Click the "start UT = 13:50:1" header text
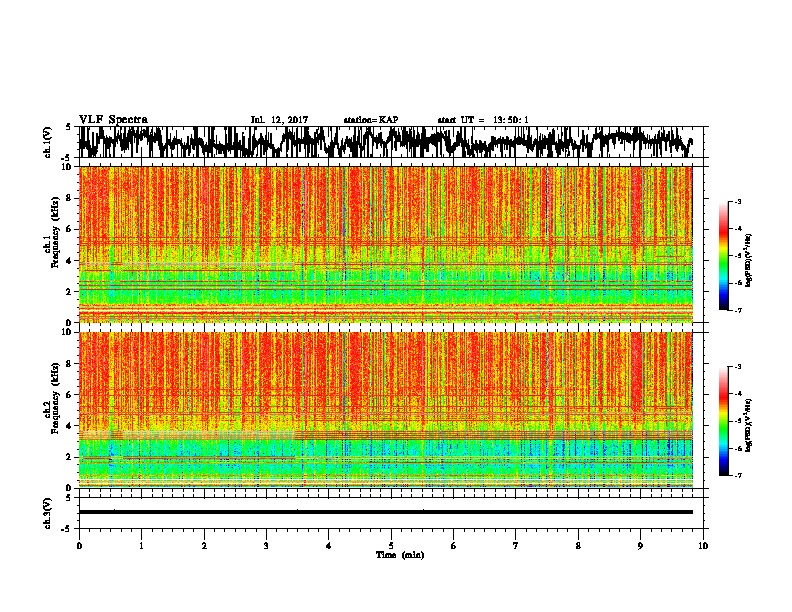The height and width of the screenshot is (612, 792). 483,120
